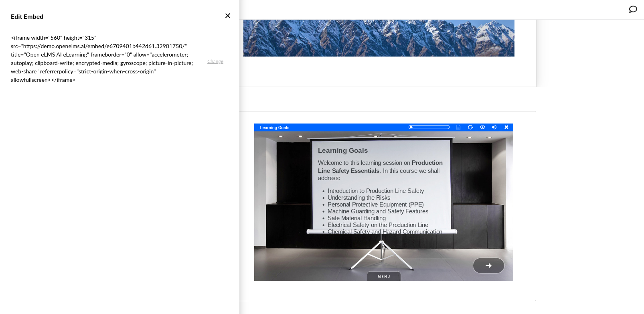Image resolution: width=644 pixels, height=314 pixels.
Task: Open the comments speech bubble icon
Action: pyautogui.click(x=633, y=9)
